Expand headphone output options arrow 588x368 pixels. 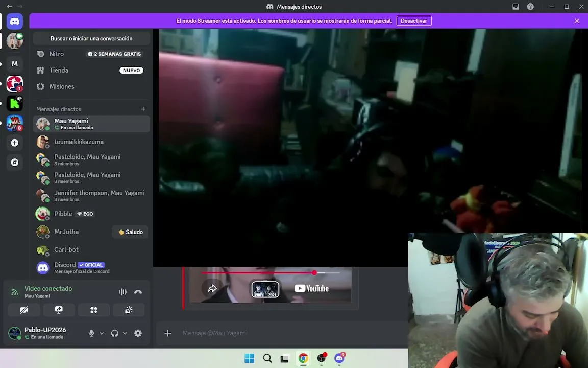point(125,333)
